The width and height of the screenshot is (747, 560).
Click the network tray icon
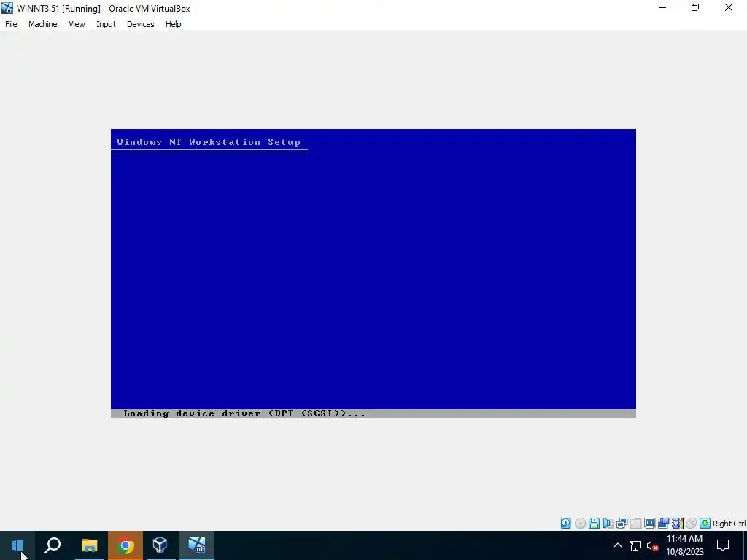click(635, 545)
